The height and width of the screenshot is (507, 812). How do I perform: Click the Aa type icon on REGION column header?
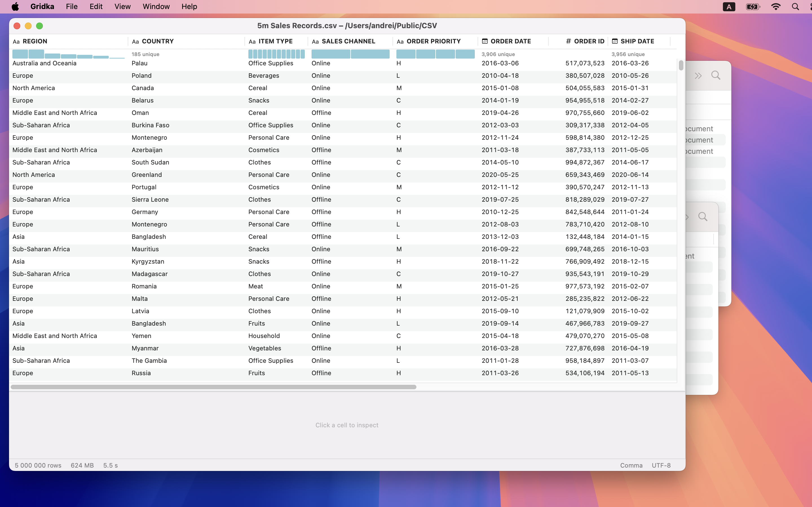(x=16, y=41)
